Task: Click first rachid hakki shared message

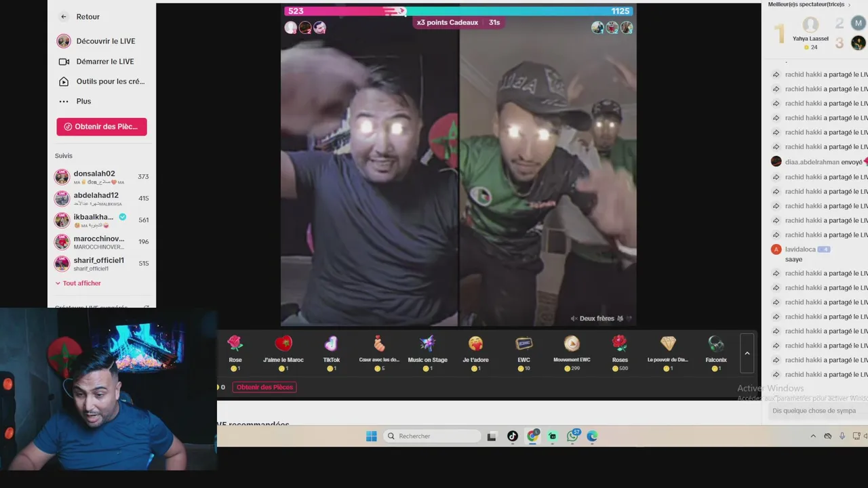Action: point(819,75)
